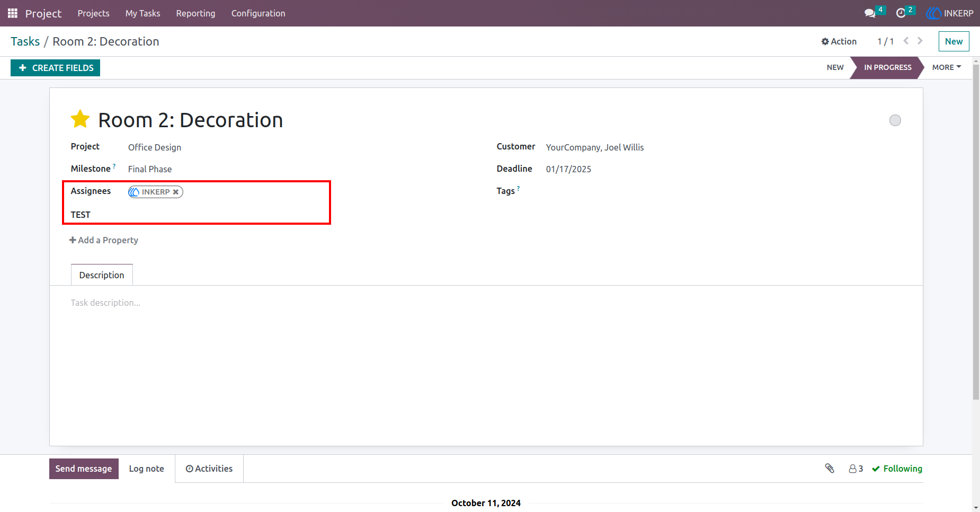This screenshot has height=512, width=980.
Task: Click the Tags help question mark
Action: click(518, 188)
